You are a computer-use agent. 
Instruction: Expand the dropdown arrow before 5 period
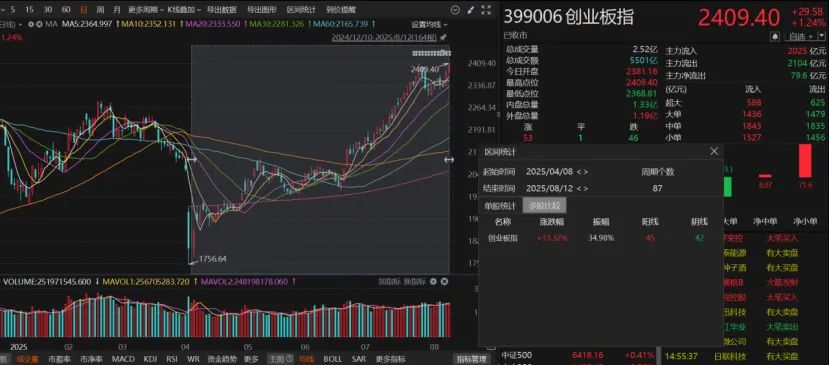point(3,10)
